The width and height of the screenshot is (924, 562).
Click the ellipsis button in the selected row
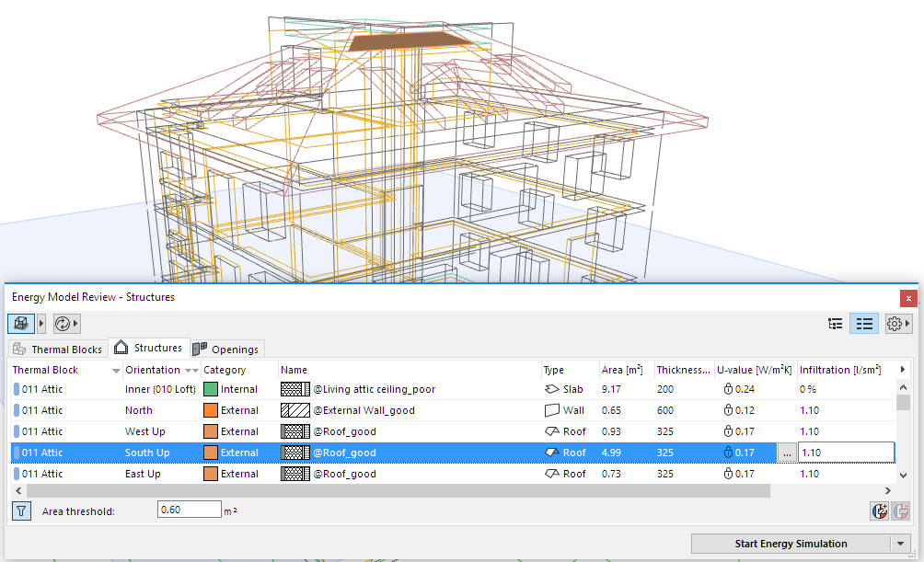(x=787, y=453)
